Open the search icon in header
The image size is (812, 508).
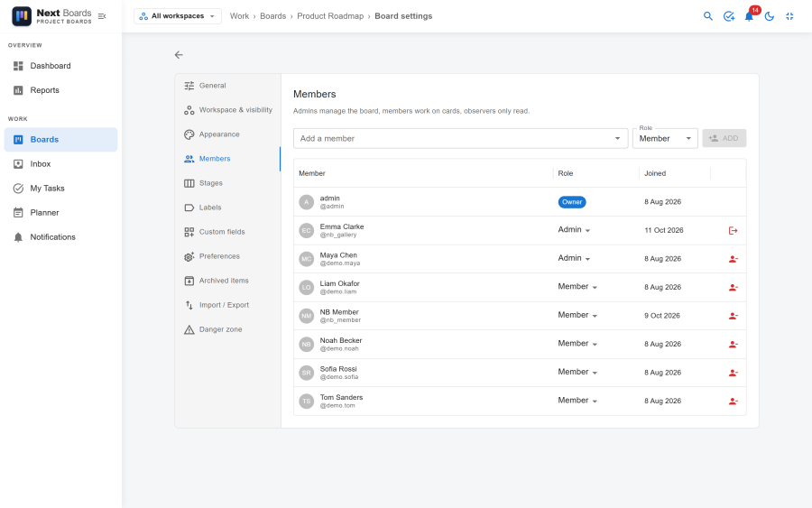point(708,16)
